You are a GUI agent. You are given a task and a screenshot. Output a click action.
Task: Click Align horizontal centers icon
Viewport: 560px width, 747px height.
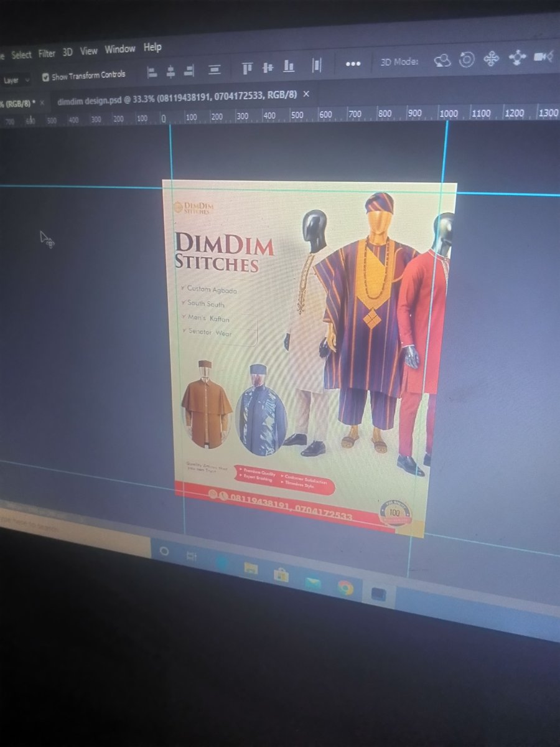[x=170, y=72]
